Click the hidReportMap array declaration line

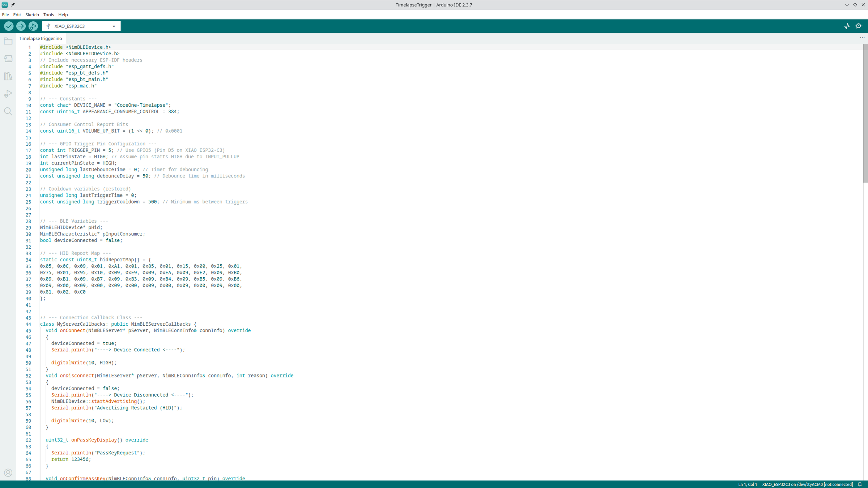tap(95, 260)
